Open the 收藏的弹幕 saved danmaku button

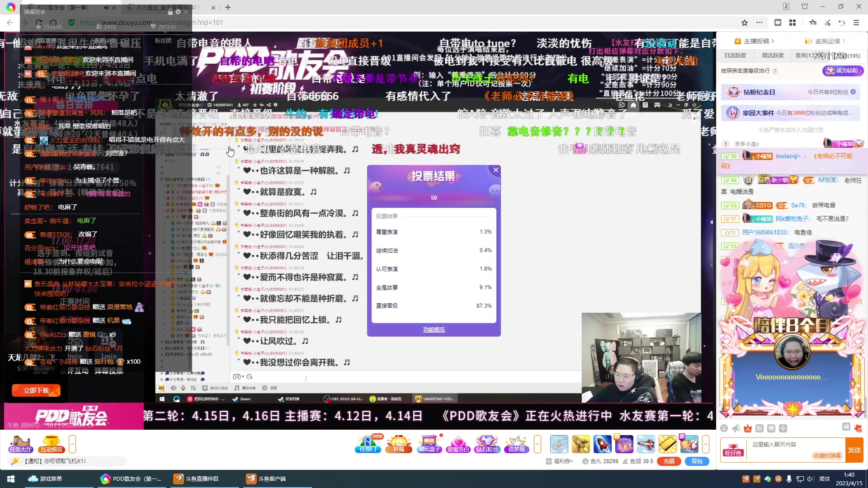coord(827,455)
